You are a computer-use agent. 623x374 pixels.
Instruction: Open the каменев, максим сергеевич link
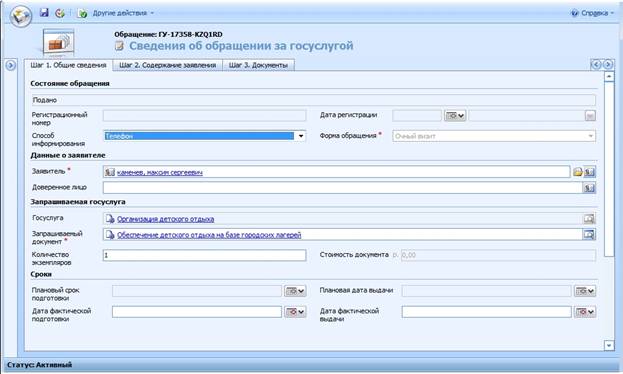point(160,172)
